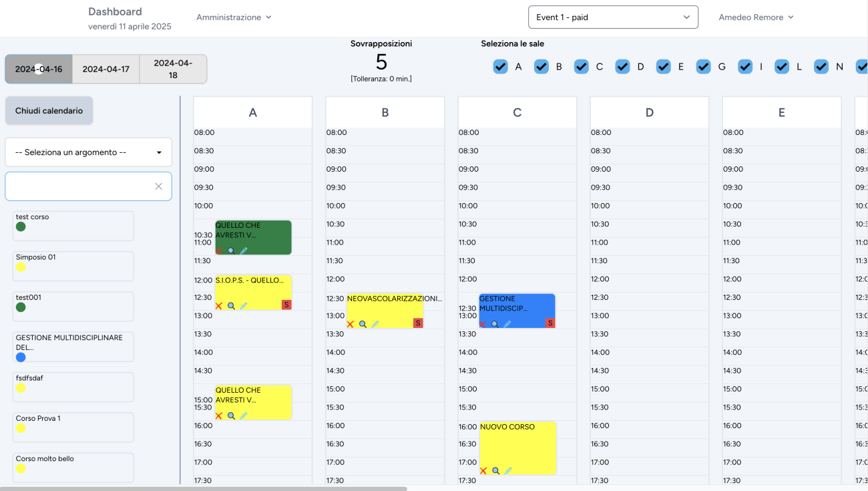Click magnifier icon on NEOVASCOLARIZZAZIONI event

point(363,324)
